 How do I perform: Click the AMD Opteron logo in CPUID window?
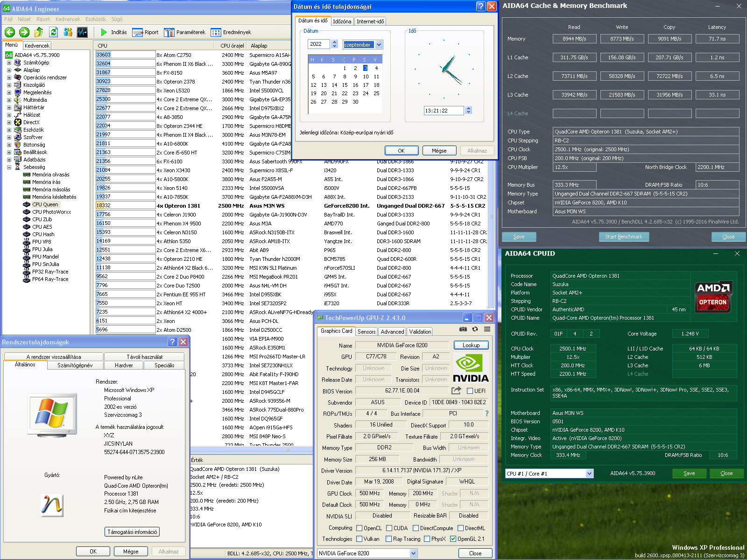point(712,296)
